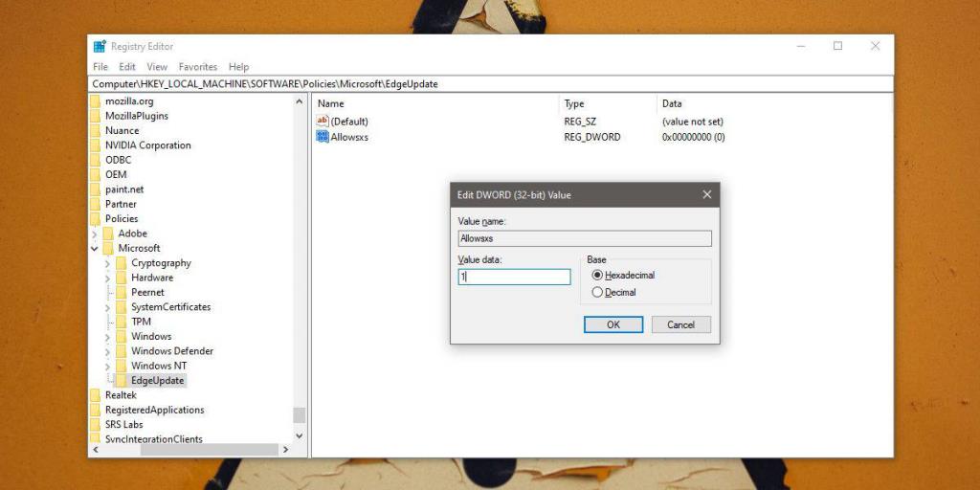
Task: Click the horizontal scrollbar right arrow
Action: [285, 450]
